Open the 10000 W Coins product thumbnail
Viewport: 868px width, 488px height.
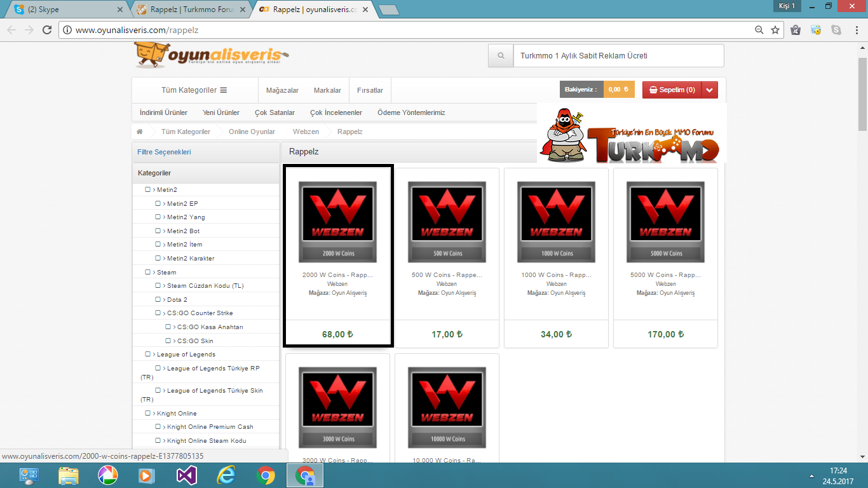[447, 407]
